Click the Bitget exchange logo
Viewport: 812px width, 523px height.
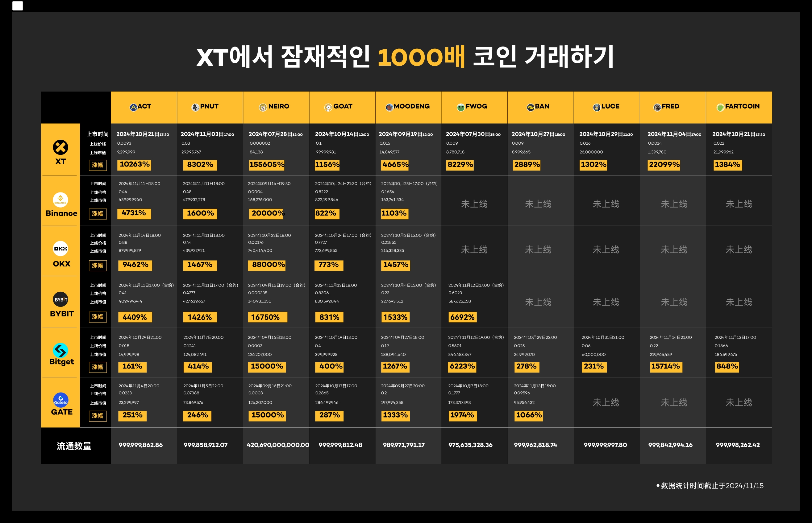click(60, 351)
